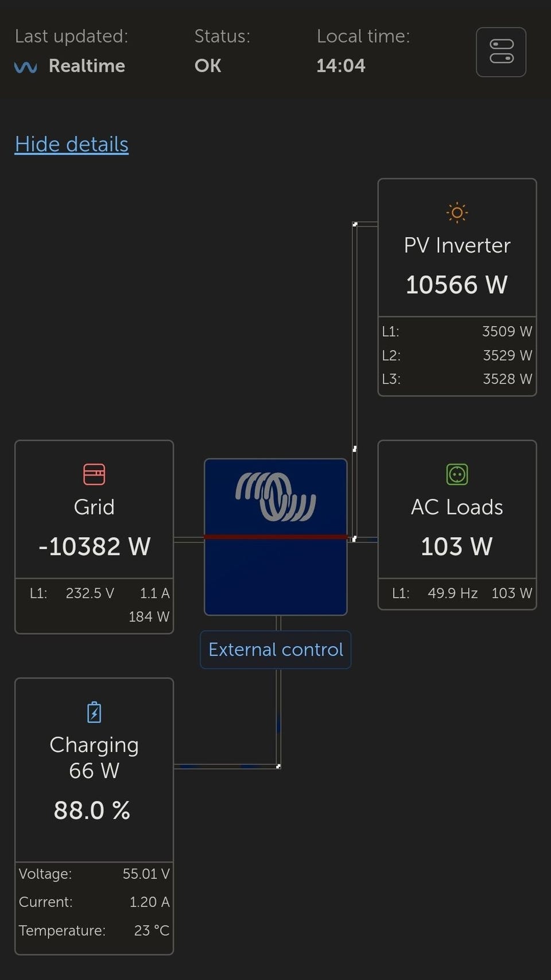The width and height of the screenshot is (551, 980).
Task: Click the battery Voltage 55.01 V row
Action: 94,874
